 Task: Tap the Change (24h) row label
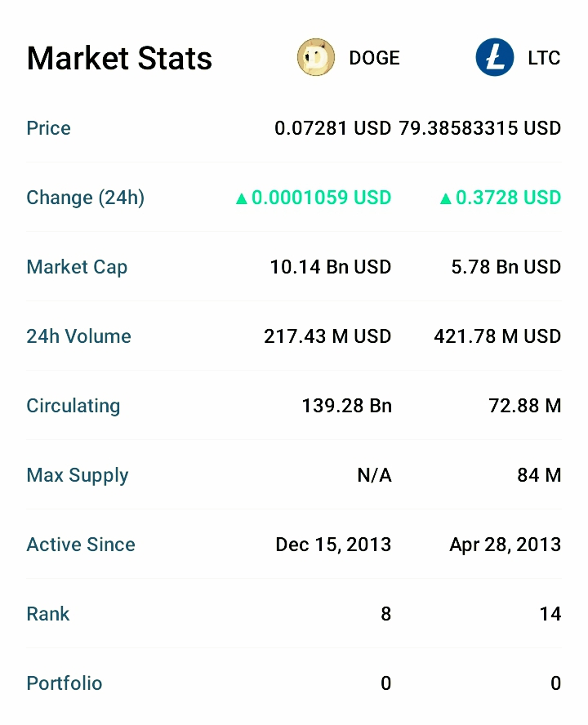[86, 198]
